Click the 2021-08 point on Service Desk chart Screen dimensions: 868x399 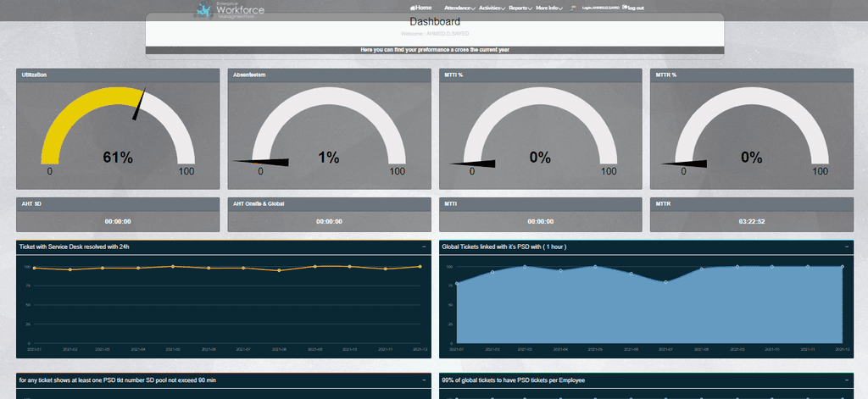[x=279, y=270]
